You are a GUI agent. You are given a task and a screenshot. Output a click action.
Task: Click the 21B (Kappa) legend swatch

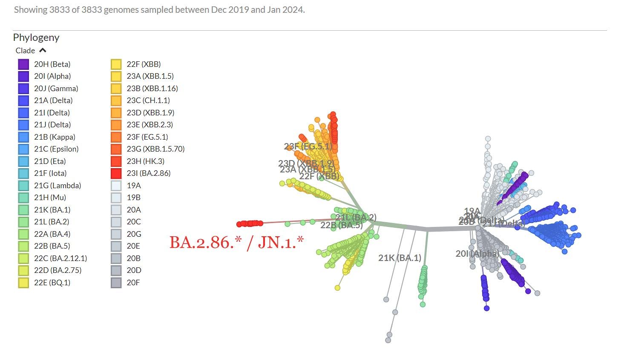23,137
